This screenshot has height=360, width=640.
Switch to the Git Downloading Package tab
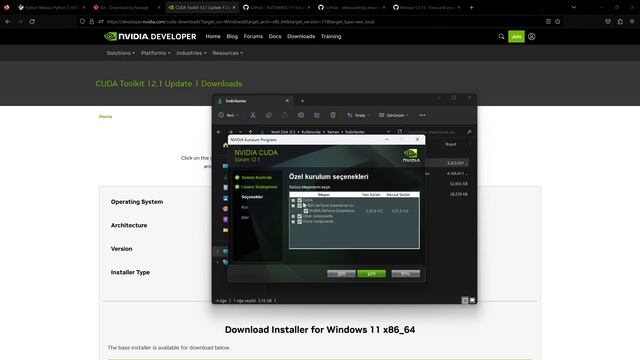[x=127, y=7]
